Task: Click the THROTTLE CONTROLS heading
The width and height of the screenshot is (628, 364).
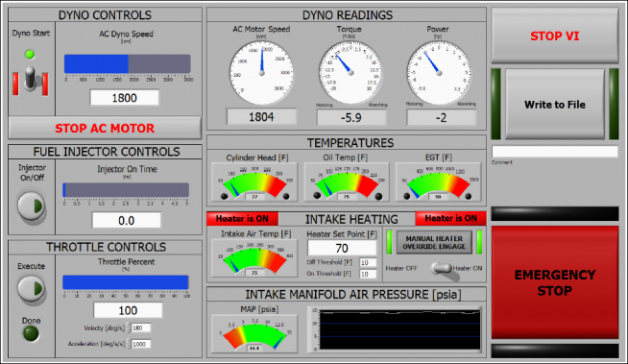Action: (106, 247)
